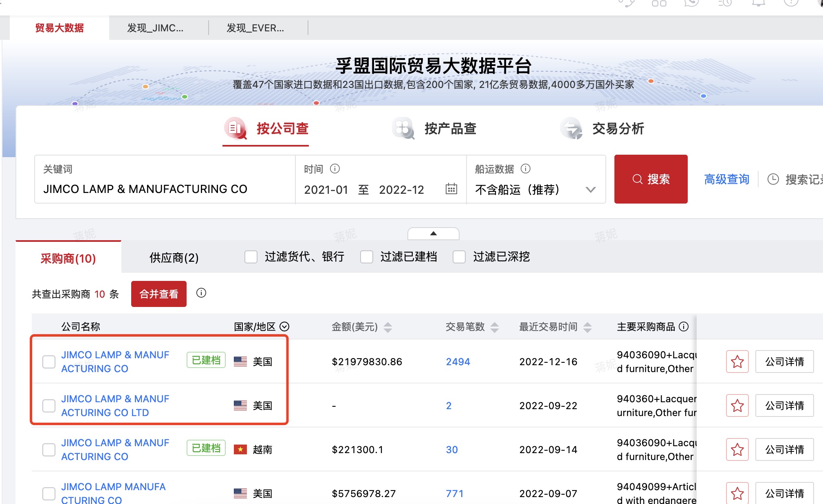Click the 合并查看 button

(158, 294)
